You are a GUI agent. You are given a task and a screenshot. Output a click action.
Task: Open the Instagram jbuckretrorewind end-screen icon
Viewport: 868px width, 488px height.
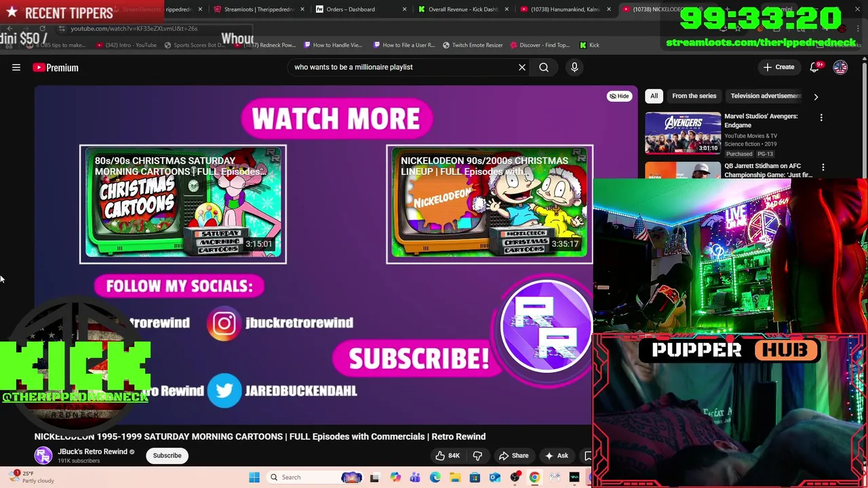pos(224,323)
